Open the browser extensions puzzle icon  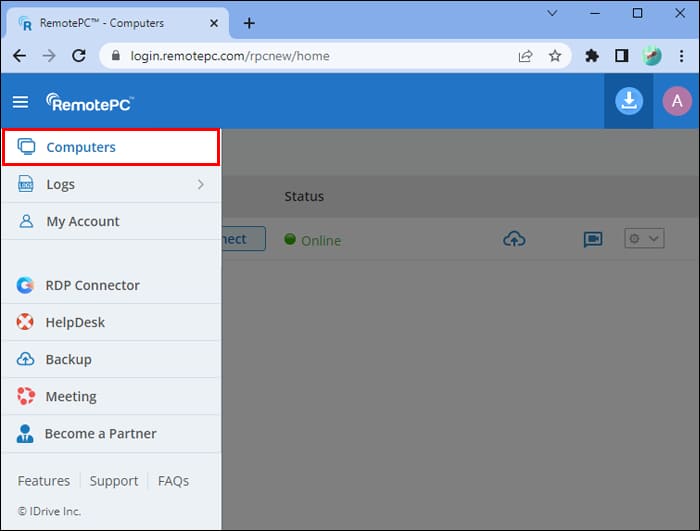(x=592, y=56)
